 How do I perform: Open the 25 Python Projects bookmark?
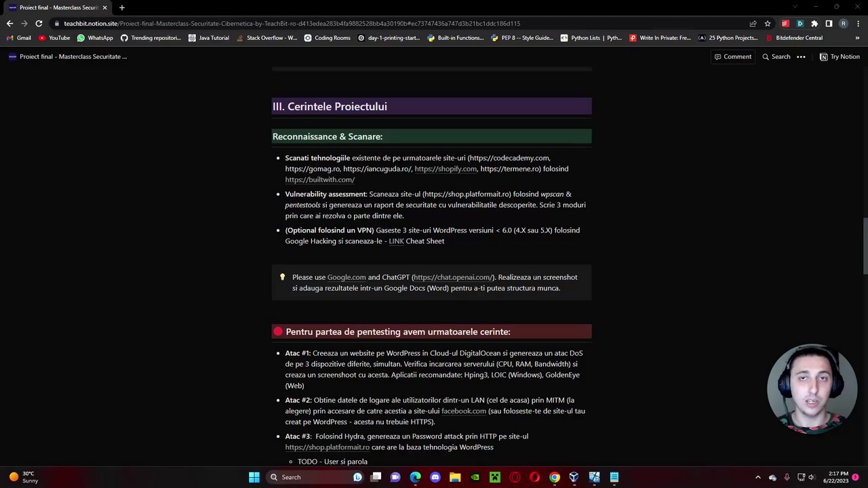tap(728, 38)
